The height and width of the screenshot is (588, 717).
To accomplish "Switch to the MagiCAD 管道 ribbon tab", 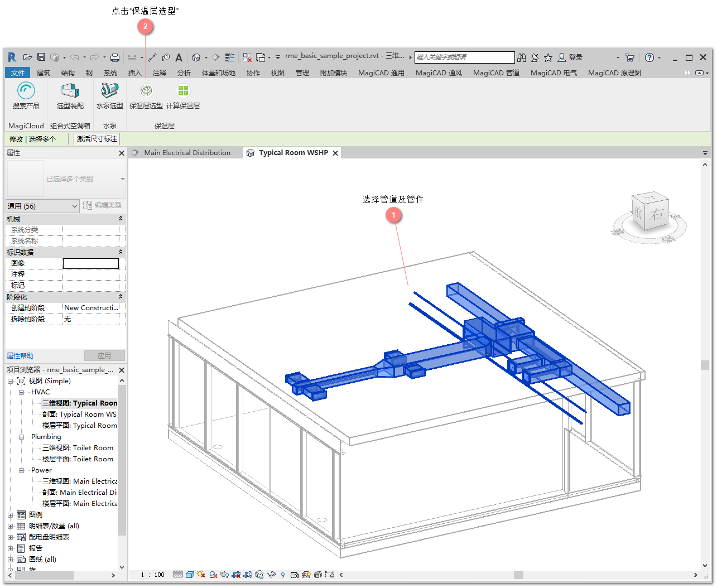I will 496,73.
